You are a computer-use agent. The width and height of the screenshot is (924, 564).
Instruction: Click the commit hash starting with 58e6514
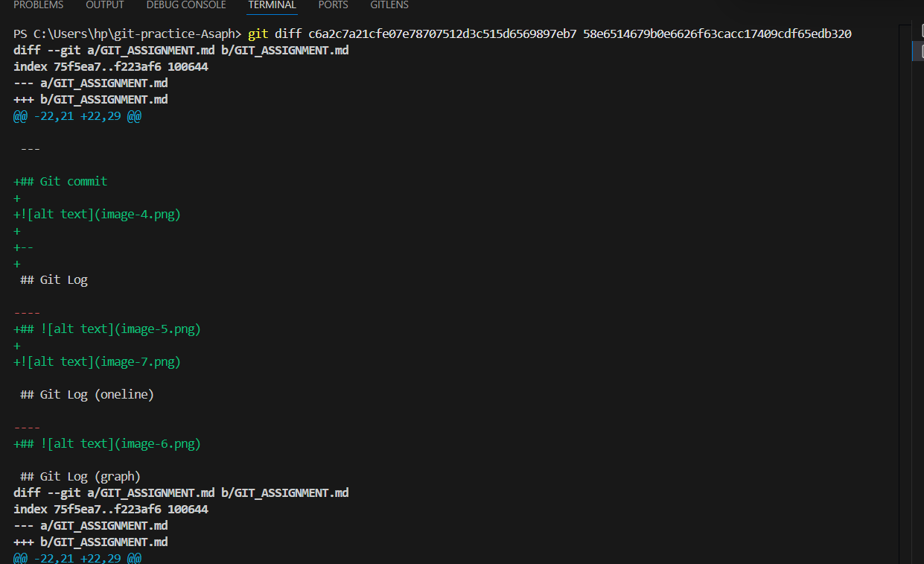(717, 34)
